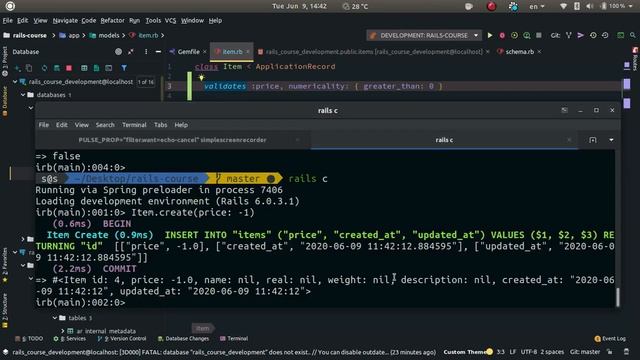Click 2 spaces indent setting in status bar
Viewport: 640px width, 360px height.
pyautogui.click(x=552, y=352)
